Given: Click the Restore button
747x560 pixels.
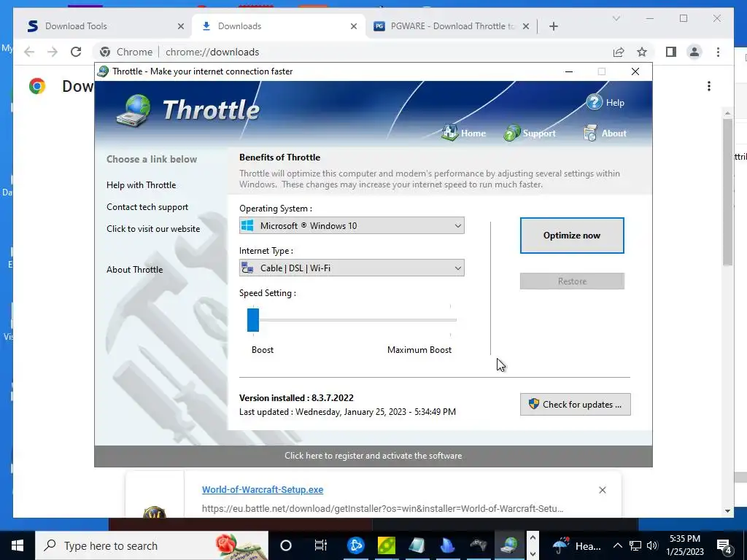Looking at the screenshot, I should point(572,281).
